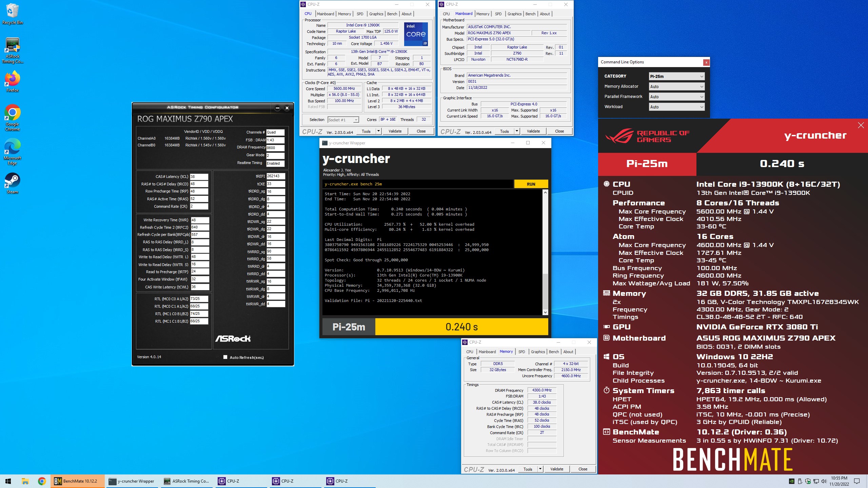868x488 pixels.
Task: Open ASRock Timing Configurator desktop shortcut
Action: pos(13,50)
